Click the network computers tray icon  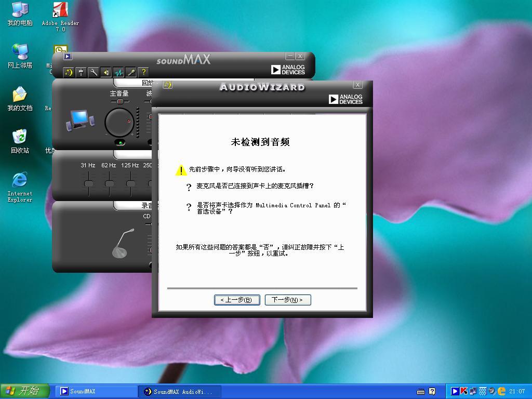coord(473,392)
